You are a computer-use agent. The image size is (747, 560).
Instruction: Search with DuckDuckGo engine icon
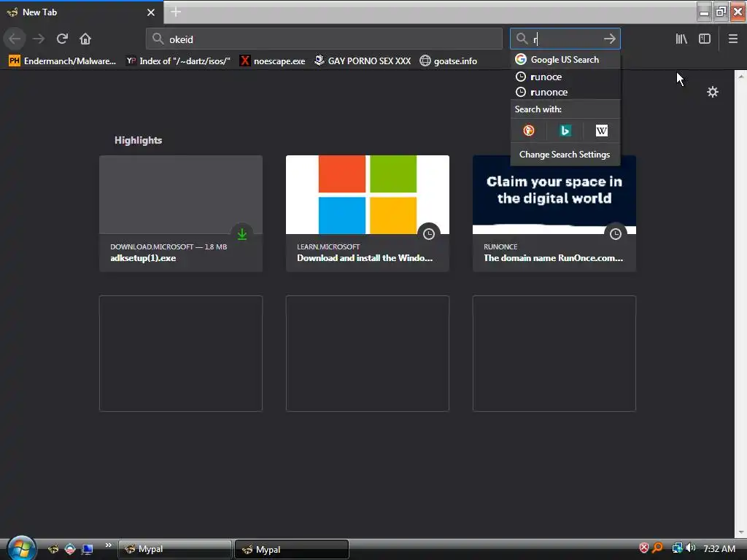coord(529,131)
